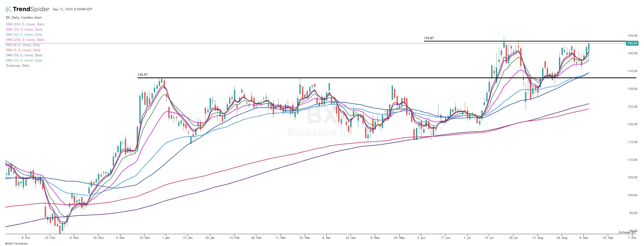This screenshot has width=644, height=246.
Task: Click the 135.00 price axis label
Action: (x=632, y=71)
